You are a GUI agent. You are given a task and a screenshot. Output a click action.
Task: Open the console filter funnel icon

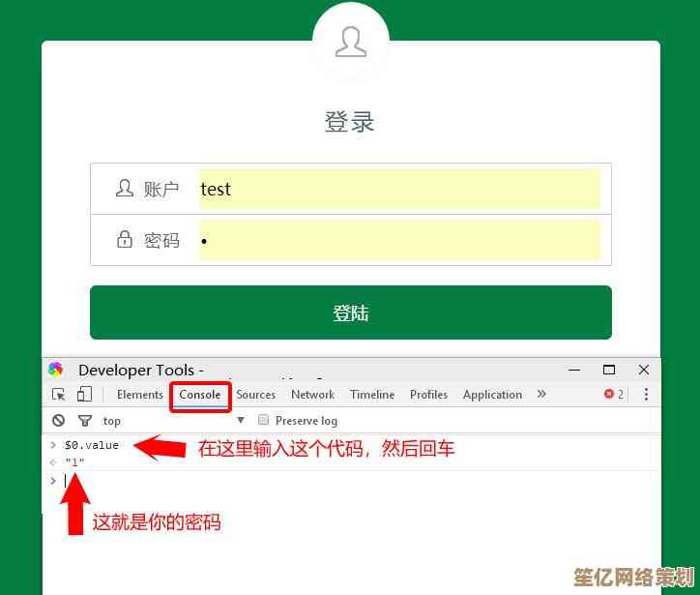[85, 421]
